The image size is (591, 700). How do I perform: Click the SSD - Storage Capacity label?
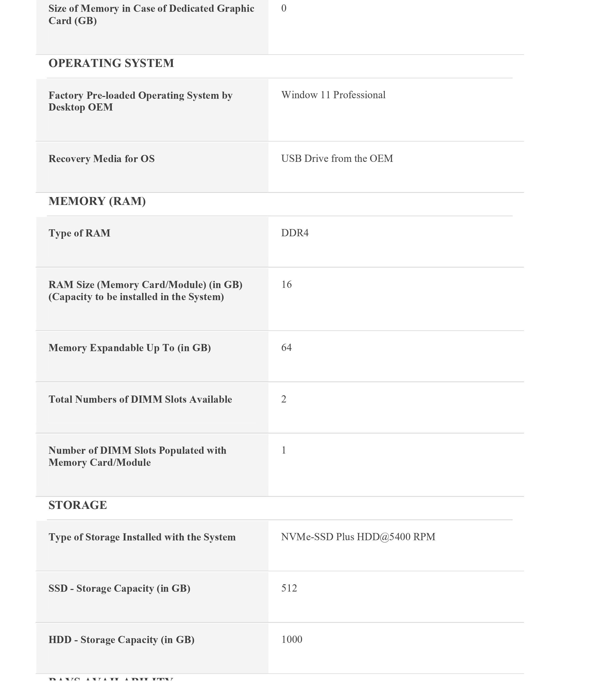click(x=119, y=588)
